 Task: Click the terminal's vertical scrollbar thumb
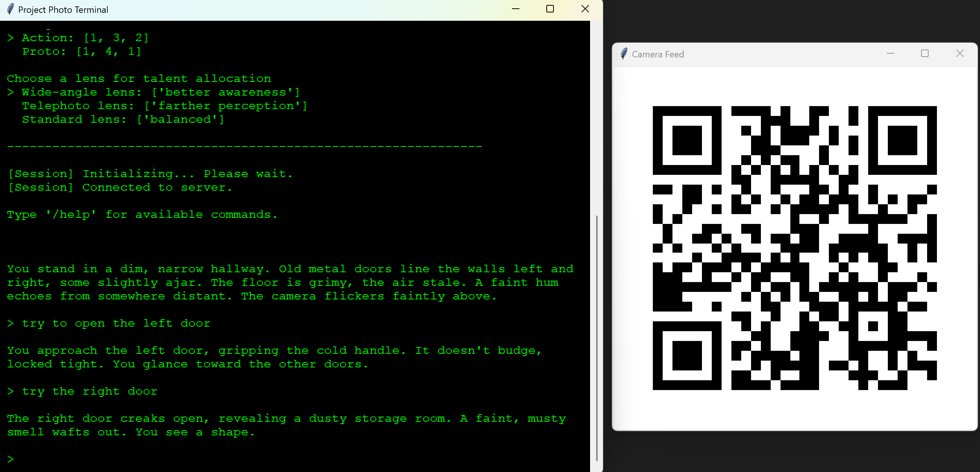pyautogui.click(x=597, y=338)
